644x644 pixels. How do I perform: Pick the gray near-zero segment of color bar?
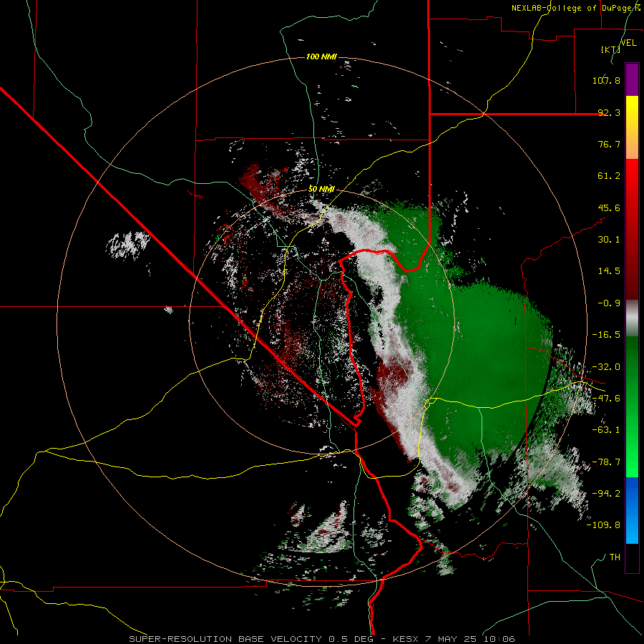pyautogui.click(x=632, y=318)
